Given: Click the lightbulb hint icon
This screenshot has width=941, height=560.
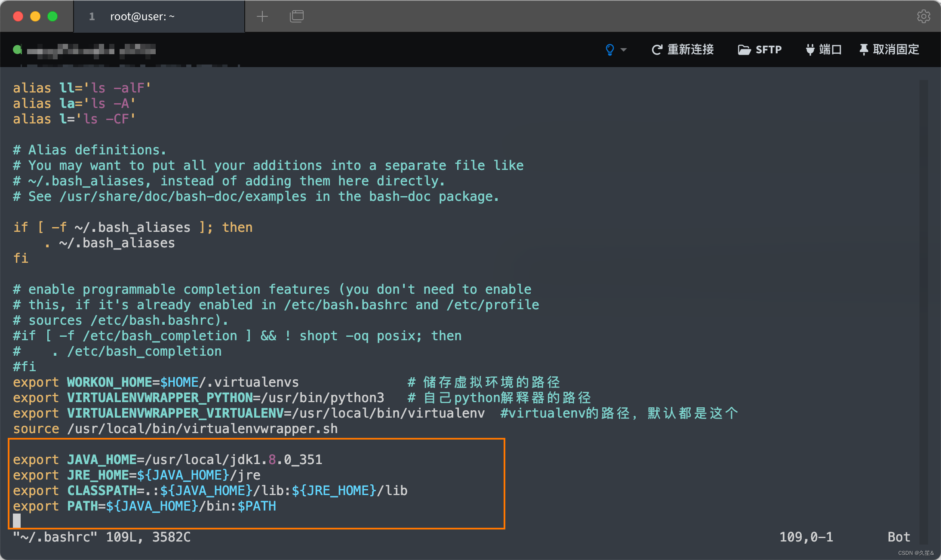Looking at the screenshot, I should coord(609,49).
